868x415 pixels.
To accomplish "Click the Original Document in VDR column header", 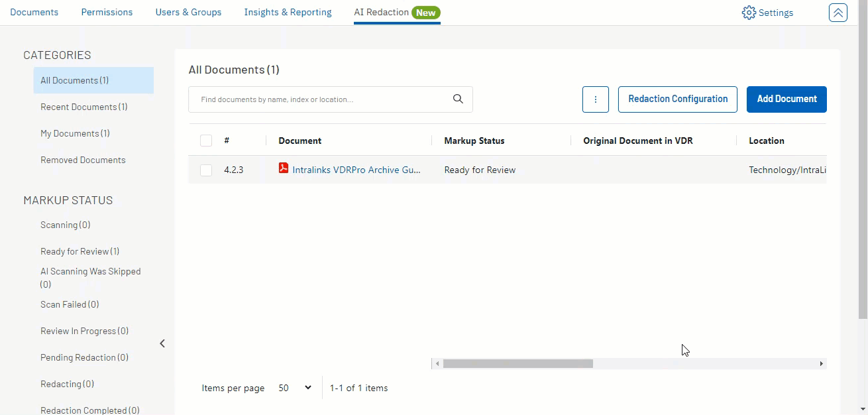I will (638, 141).
